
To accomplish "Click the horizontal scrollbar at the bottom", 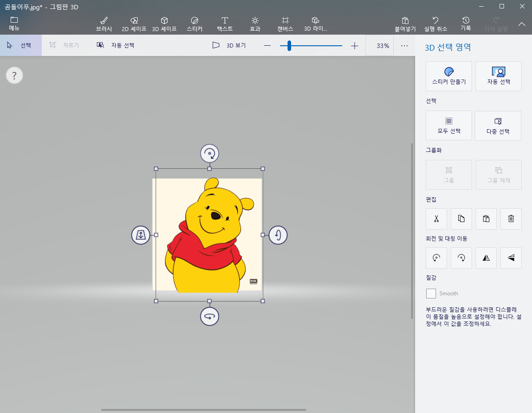I will [204, 410].
